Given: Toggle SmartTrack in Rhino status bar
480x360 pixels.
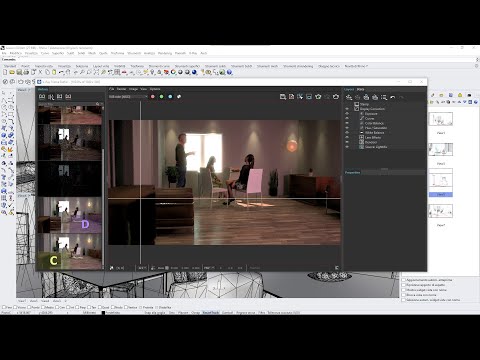Looking at the screenshot, I should (x=211, y=313).
